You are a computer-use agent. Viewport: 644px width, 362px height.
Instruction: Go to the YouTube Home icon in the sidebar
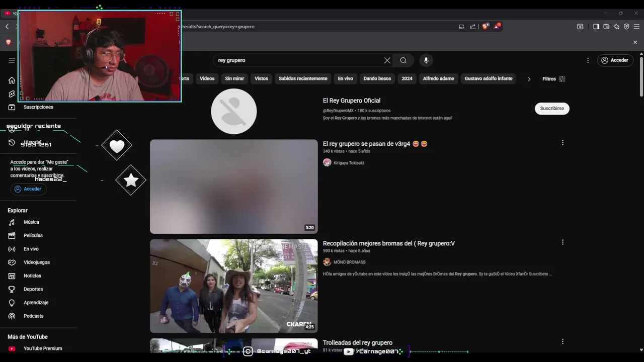(x=12, y=80)
